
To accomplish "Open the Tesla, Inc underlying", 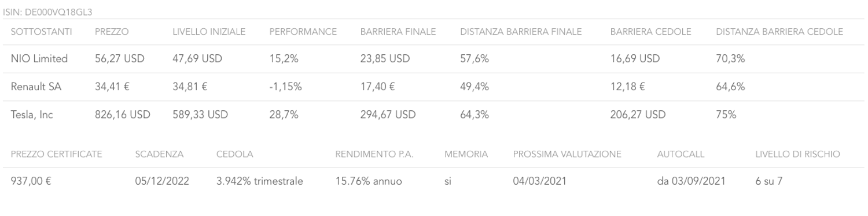I will coord(32,115).
